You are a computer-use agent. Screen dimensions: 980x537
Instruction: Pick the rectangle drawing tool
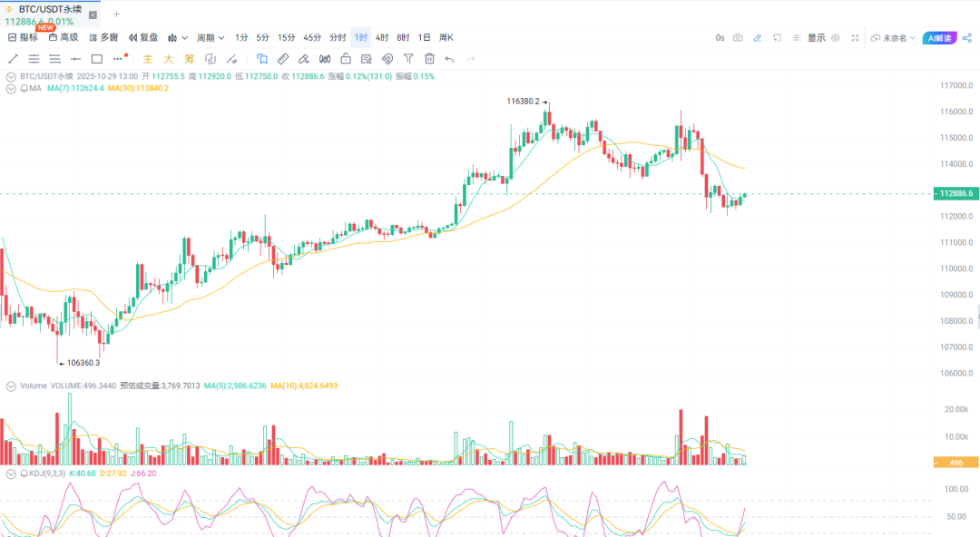tap(96, 59)
